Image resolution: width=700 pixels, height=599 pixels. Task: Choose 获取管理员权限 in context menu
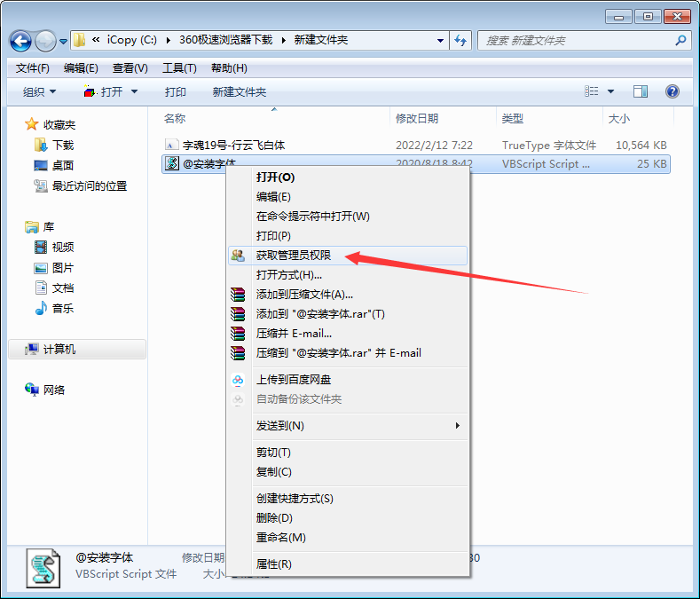point(294,256)
